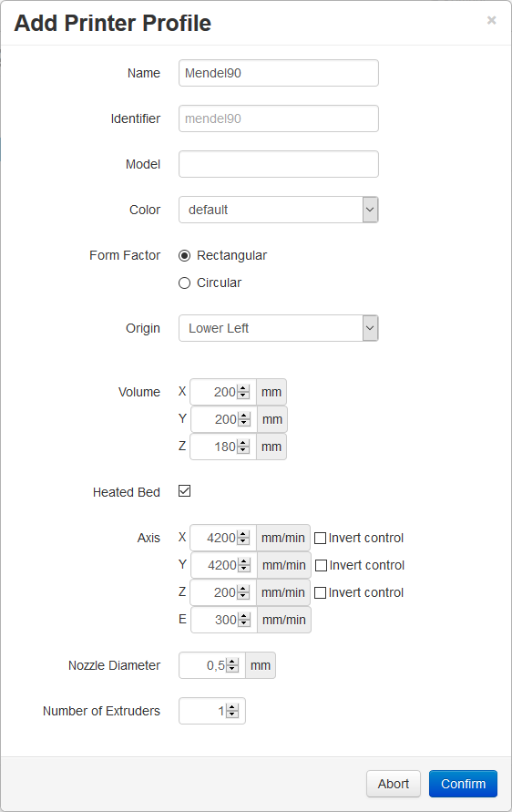512x812 pixels.
Task: Enable Invert control for X axis
Action: click(x=321, y=538)
